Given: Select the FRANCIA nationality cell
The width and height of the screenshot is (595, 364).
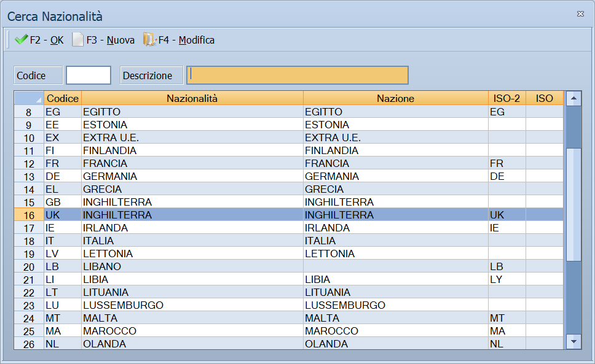Looking at the screenshot, I should coord(192,163).
